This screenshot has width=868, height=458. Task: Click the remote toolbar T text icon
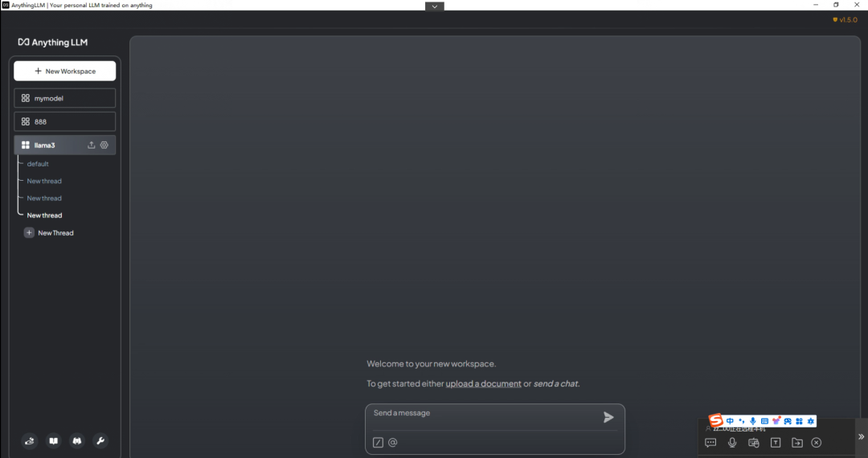776,443
